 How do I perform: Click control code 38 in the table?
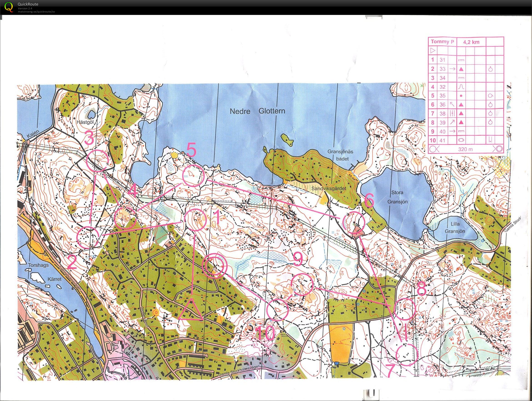[443, 113]
